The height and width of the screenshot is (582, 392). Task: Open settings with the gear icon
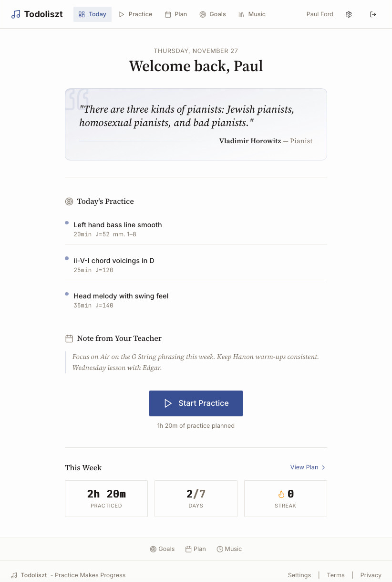[349, 14]
